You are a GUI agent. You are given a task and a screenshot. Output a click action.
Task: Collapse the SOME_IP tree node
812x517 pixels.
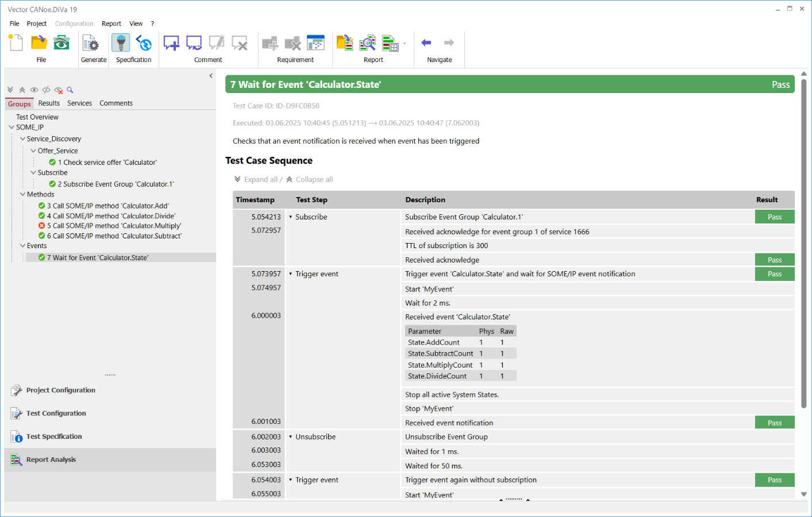click(x=11, y=128)
